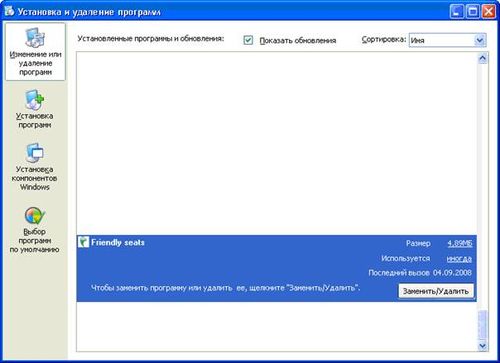Click the scrollbar up arrow of the list
Screen dimensions: 500x363
(482, 59)
